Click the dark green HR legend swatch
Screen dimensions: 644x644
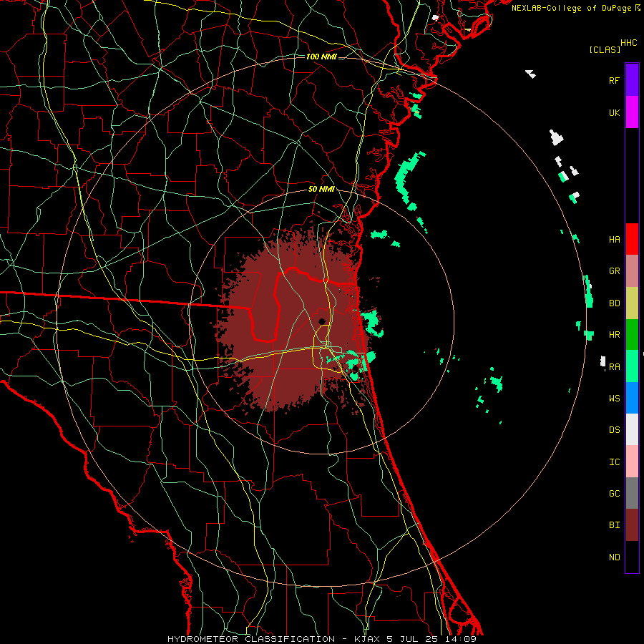(x=632, y=335)
